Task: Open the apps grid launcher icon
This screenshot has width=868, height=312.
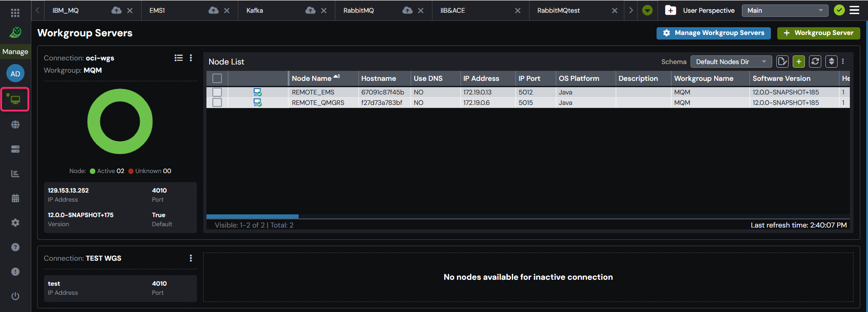Action: pos(15,13)
